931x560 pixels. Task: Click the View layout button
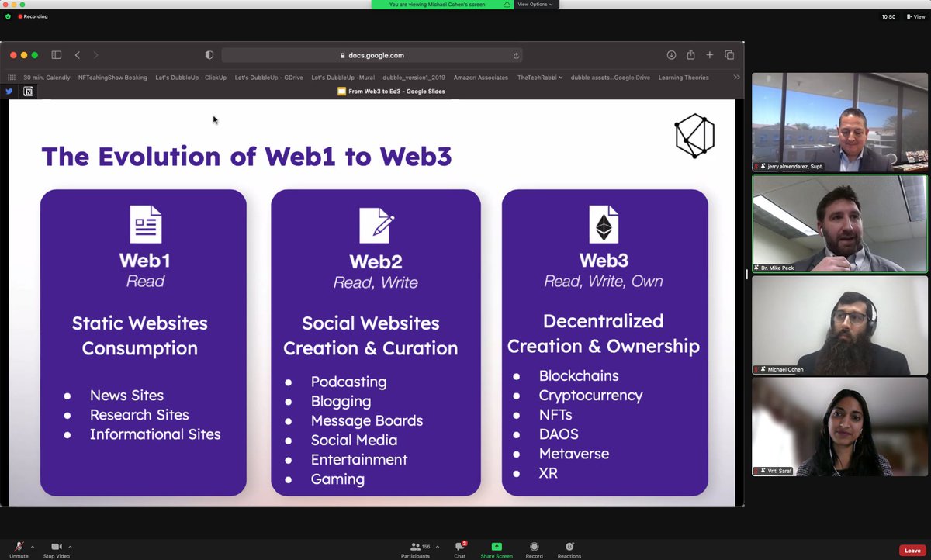(916, 16)
